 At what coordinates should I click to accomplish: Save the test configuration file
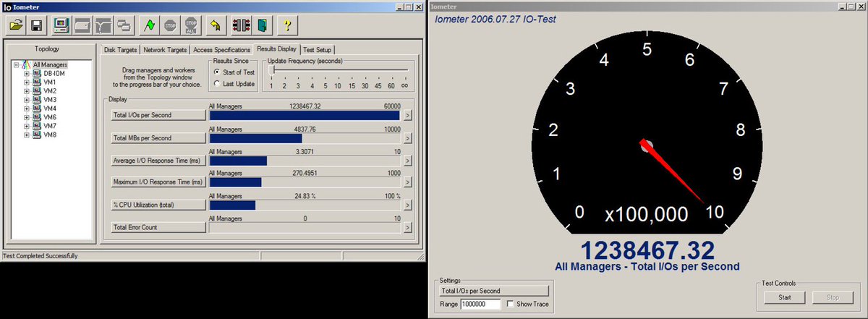(37, 26)
